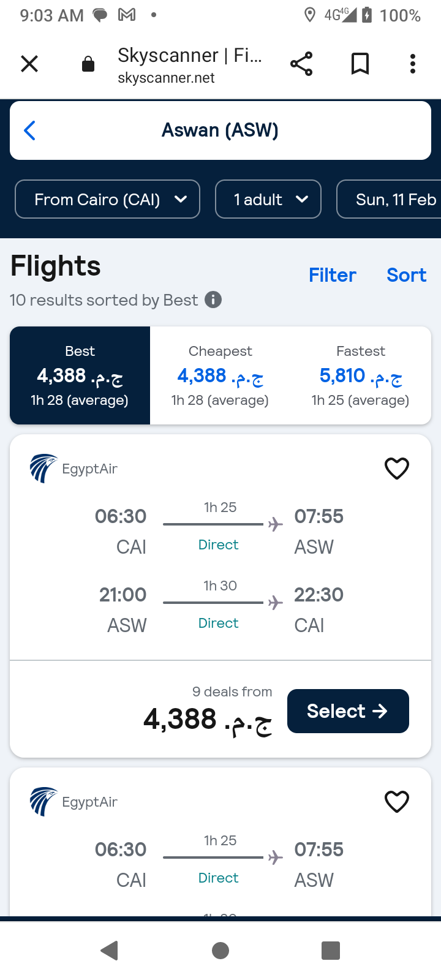The width and height of the screenshot is (441, 980).
Task: Switch to the Fastest tab
Action: 360,375
